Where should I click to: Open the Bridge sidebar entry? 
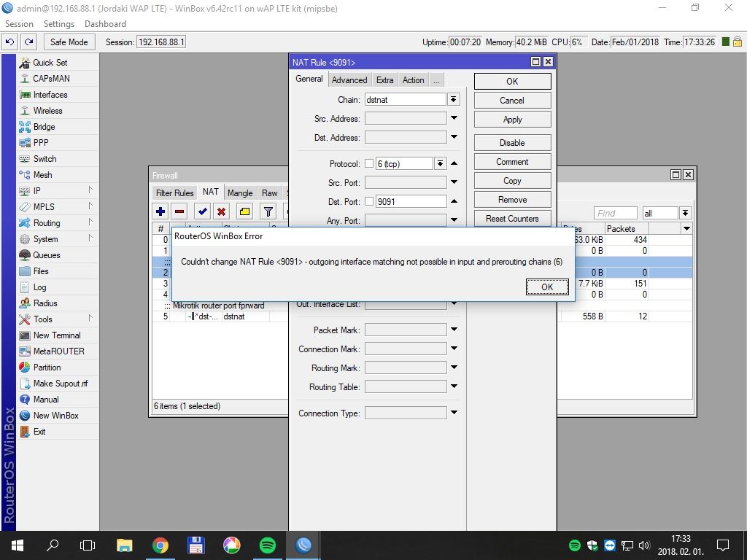click(57, 127)
